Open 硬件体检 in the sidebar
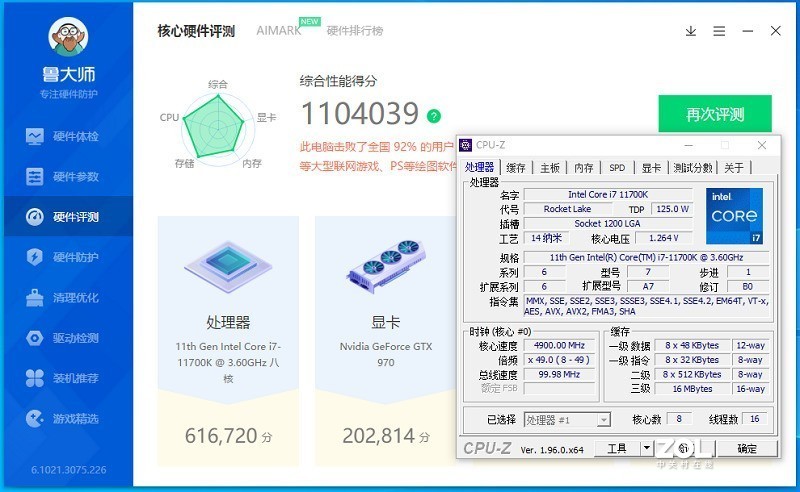Screen dimensions: 800x492 68,136
